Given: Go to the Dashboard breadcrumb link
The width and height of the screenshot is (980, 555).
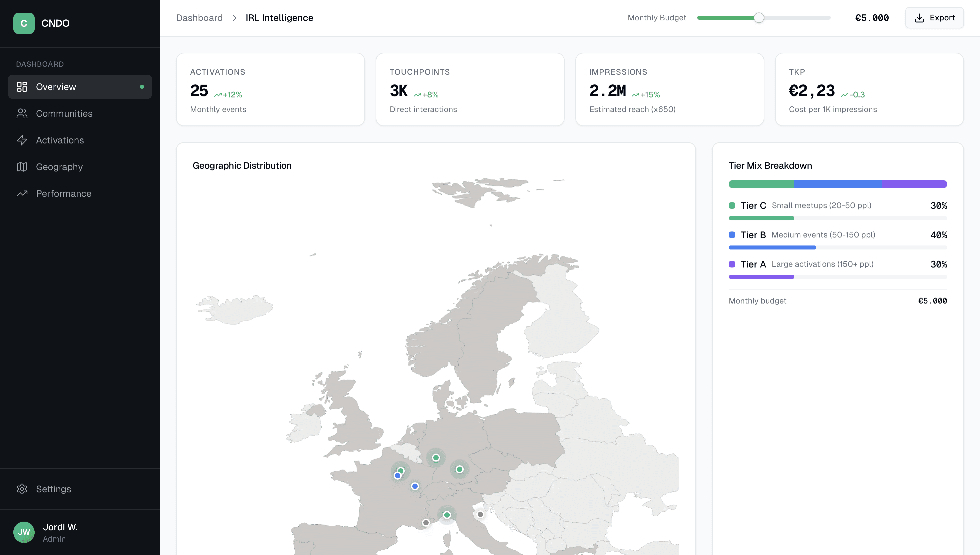Looking at the screenshot, I should coord(199,18).
